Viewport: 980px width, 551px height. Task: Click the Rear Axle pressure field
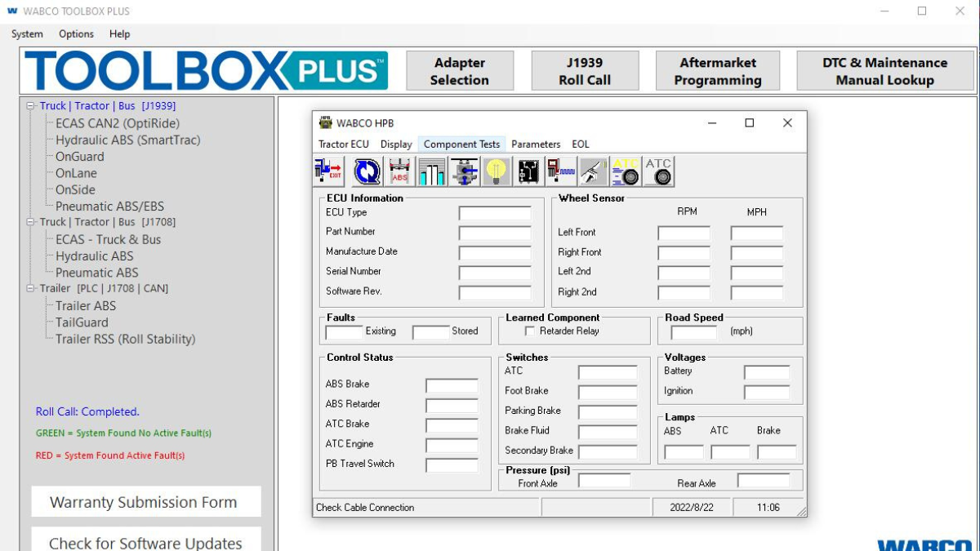(764, 481)
